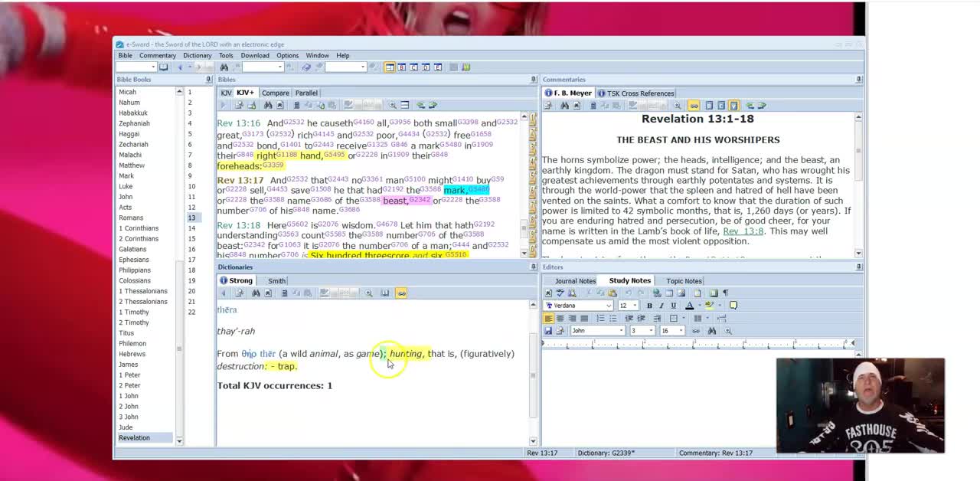This screenshot has height=481, width=980.
Task: Show paragraph marks in editor
Action: pos(725,293)
